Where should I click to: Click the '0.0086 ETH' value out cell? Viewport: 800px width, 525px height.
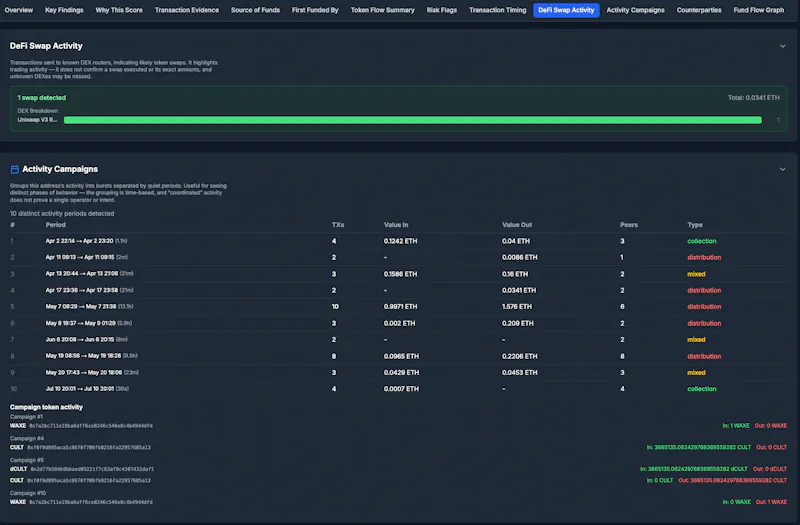tap(519, 257)
